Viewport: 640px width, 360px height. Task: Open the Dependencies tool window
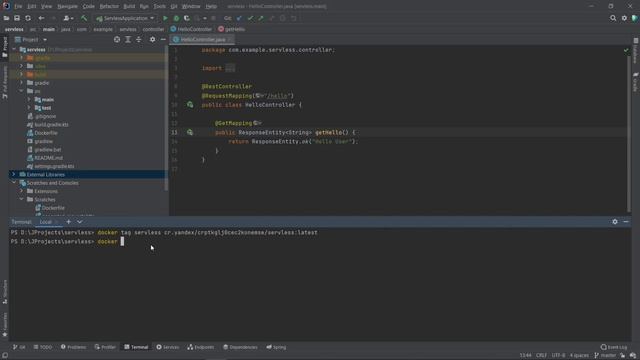tap(240, 347)
